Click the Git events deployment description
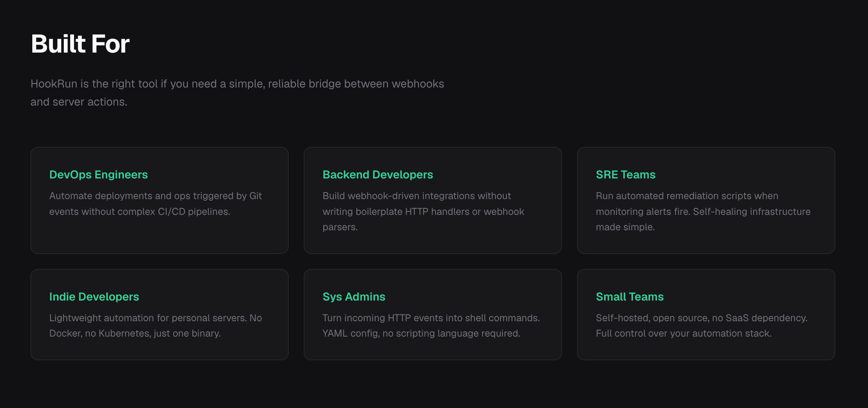The width and height of the screenshot is (868, 408). 155,204
